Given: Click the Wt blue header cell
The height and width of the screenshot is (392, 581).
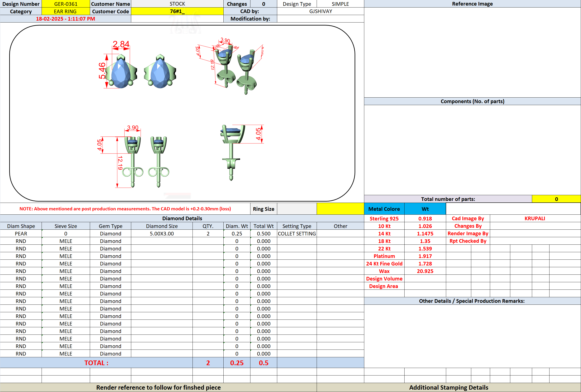Looking at the screenshot, I should tap(425, 209).
